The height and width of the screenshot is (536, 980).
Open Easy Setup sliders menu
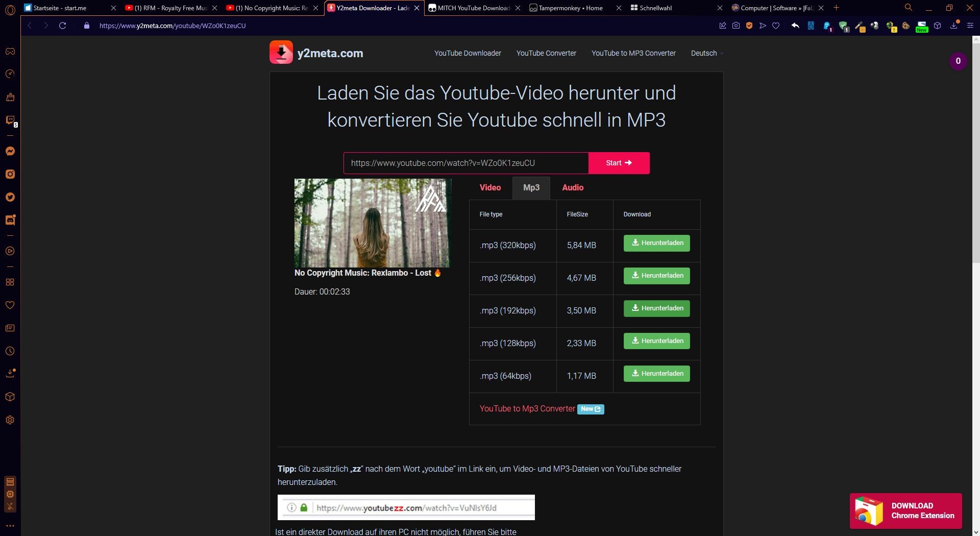pos(970,26)
